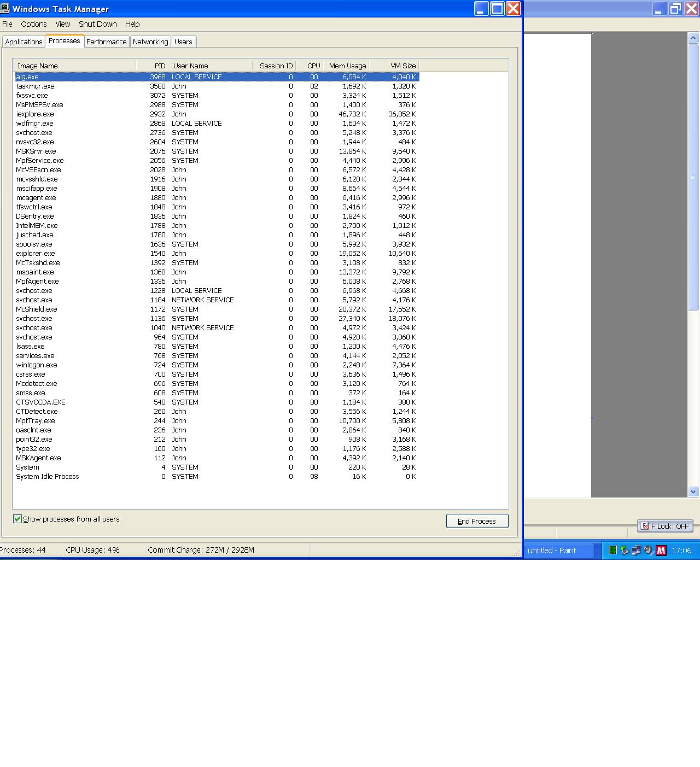Open the network connection tray icon with two monitors
Image resolution: width=700 pixels, height=767 pixels.
click(636, 551)
